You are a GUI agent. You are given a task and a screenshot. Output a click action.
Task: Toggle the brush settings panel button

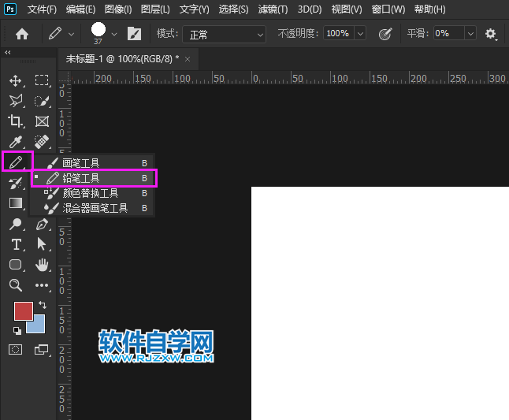(134, 34)
